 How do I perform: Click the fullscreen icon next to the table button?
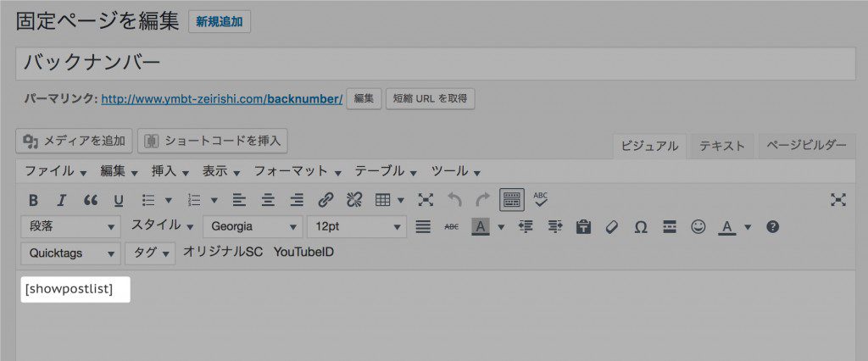[426, 200]
